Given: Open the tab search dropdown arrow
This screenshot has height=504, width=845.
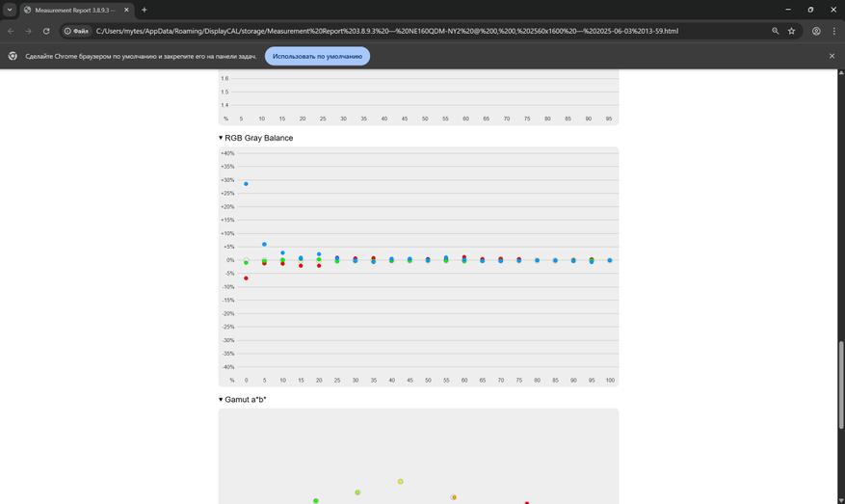Looking at the screenshot, I should (x=10, y=10).
